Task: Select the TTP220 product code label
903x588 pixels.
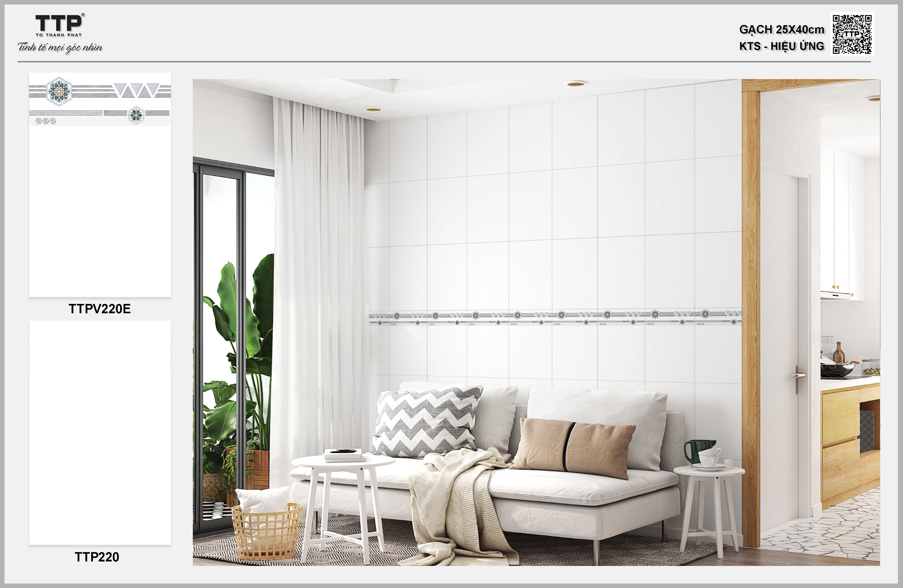Action: point(97,557)
